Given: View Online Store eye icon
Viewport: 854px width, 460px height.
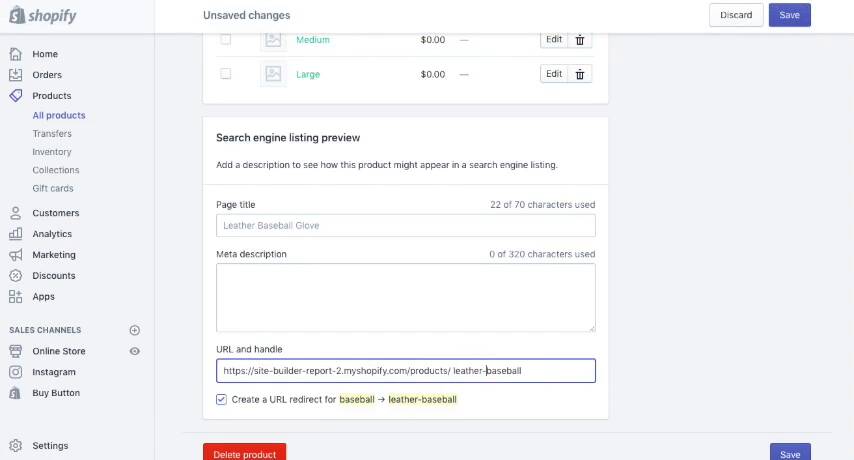Looking at the screenshot, I should 135,351.
